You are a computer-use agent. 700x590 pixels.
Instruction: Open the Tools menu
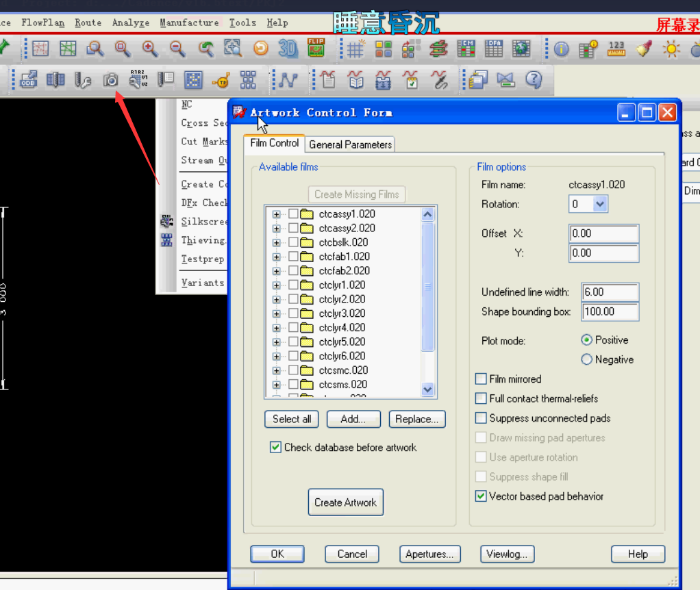242,23
